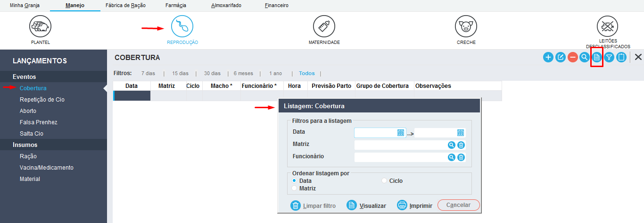The width and height of the screenshot is (644, 223).
Task: Click the magnifier search icon in Cobertura toolbar
Action: click(585, 57)
